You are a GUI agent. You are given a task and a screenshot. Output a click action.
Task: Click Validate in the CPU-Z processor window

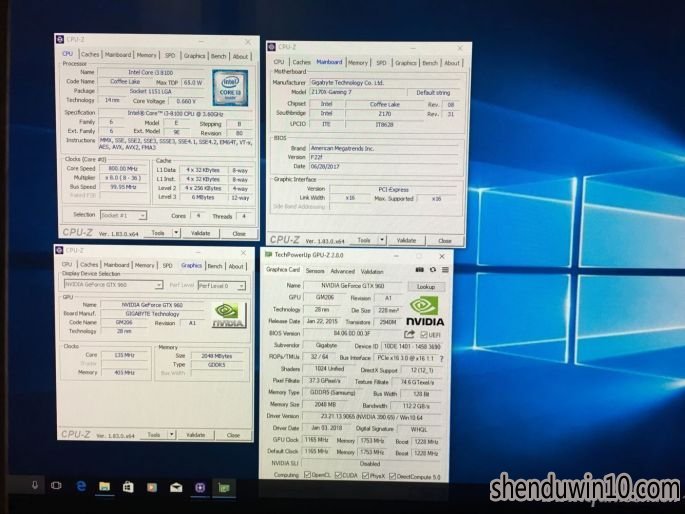201,233
